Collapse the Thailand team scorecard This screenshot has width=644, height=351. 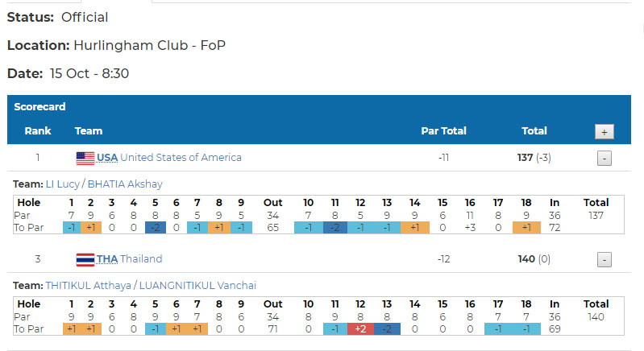(x=604, y=260)
